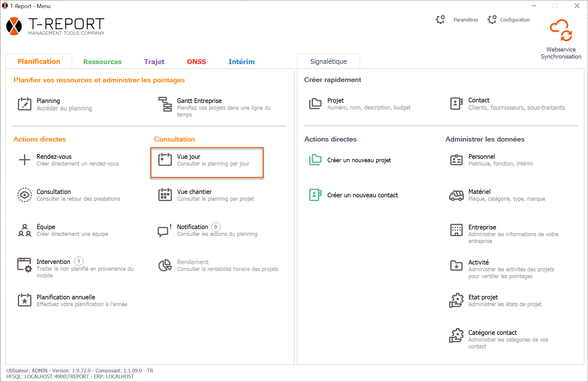Viewport: 588px width, 382px height.
Task: Click the Webservice Synchronisation cloud icon
Action: click(x=561, y=30)
